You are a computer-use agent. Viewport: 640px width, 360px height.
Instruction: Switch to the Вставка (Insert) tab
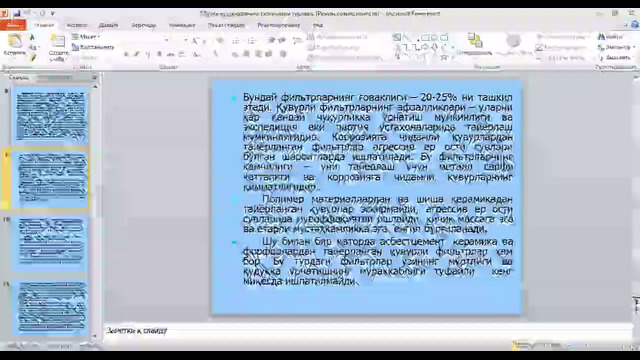tap(77, 25)
